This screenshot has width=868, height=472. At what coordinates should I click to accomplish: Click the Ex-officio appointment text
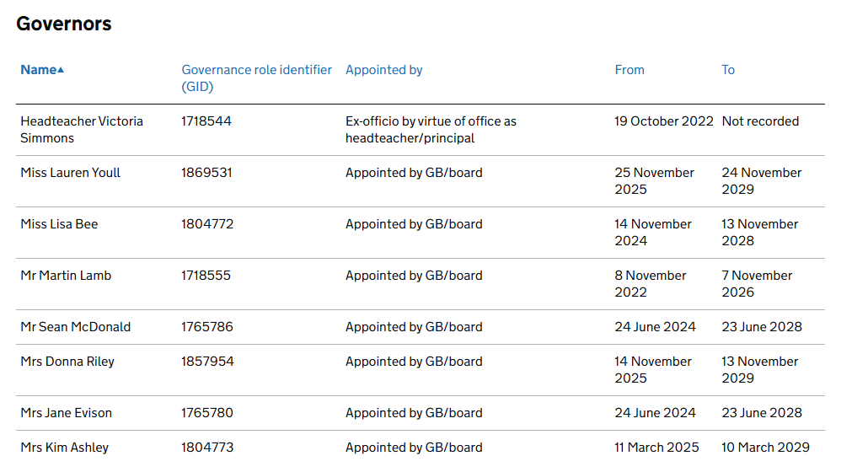tap(431, 130)
